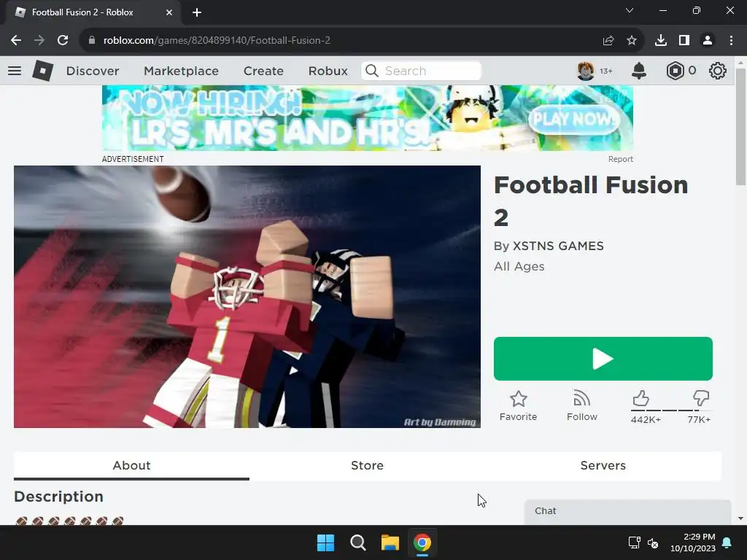Open Windows taskbar search
Viewport: 747px width, 560px height.
[357, 542]
